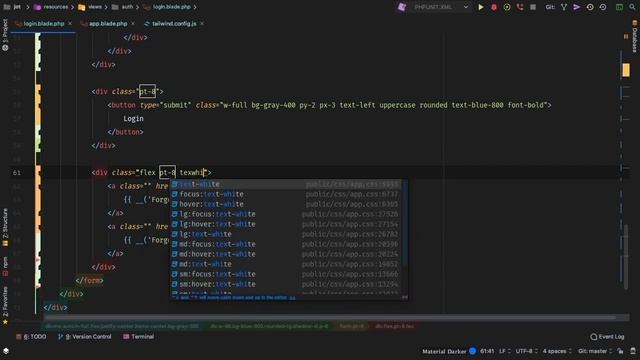Screen dimensions: 640x360
Task: Select the lg:hover:text-white autocomplete suggestion
Action: click(286, 224)
